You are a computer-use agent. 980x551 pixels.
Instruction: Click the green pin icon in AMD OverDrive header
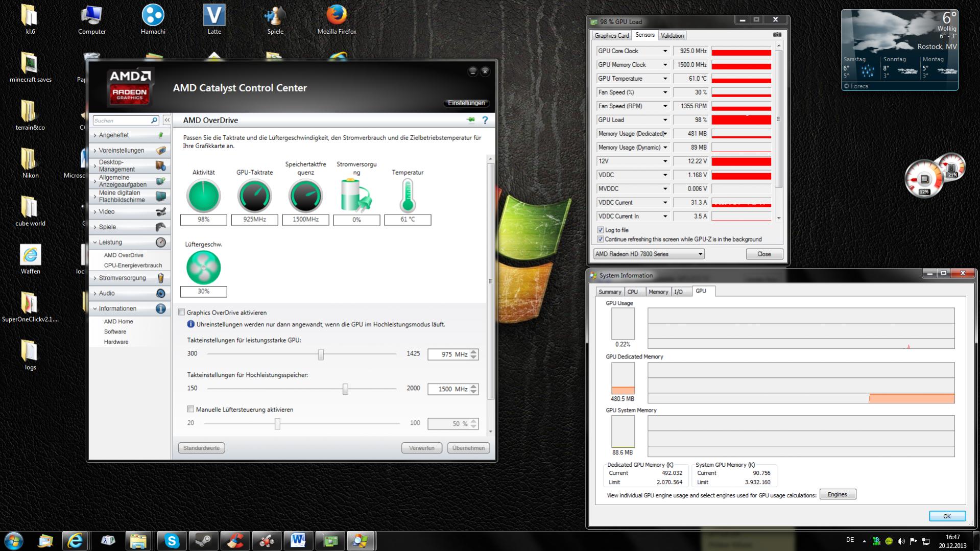tap(471, 120)
